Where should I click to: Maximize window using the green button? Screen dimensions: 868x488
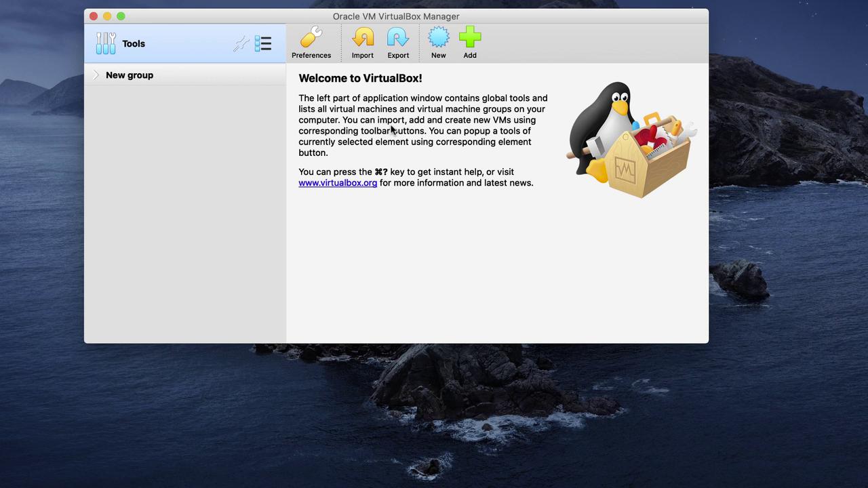pyautogui.click(x=121, y=16)
